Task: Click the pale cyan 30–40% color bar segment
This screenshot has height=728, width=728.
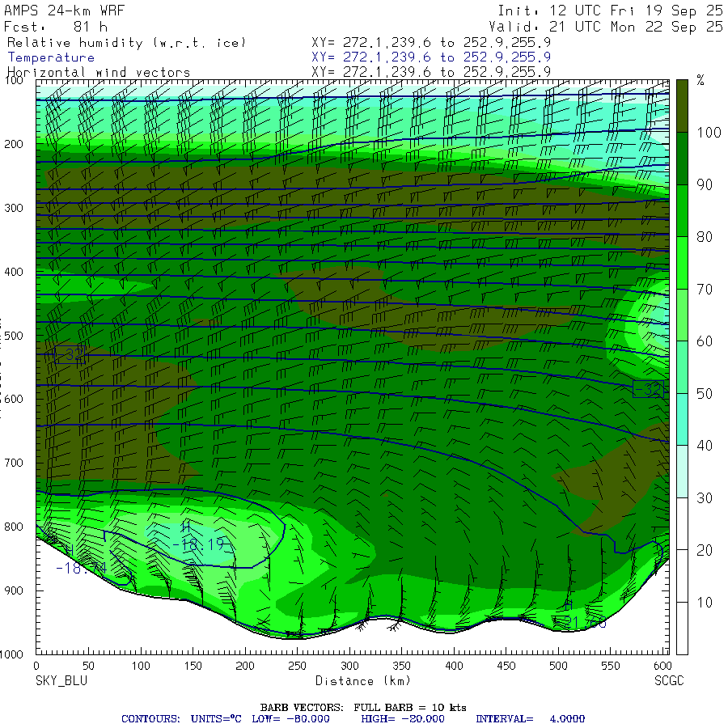Action: click(x=682, y=472)
